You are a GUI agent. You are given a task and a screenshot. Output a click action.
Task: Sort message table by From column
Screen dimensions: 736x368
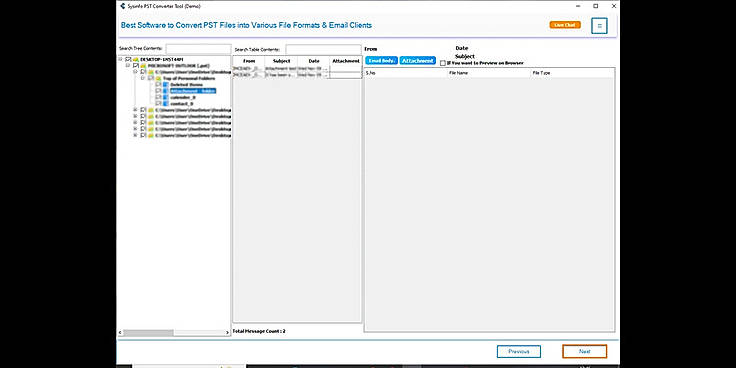tap(249, 61)
